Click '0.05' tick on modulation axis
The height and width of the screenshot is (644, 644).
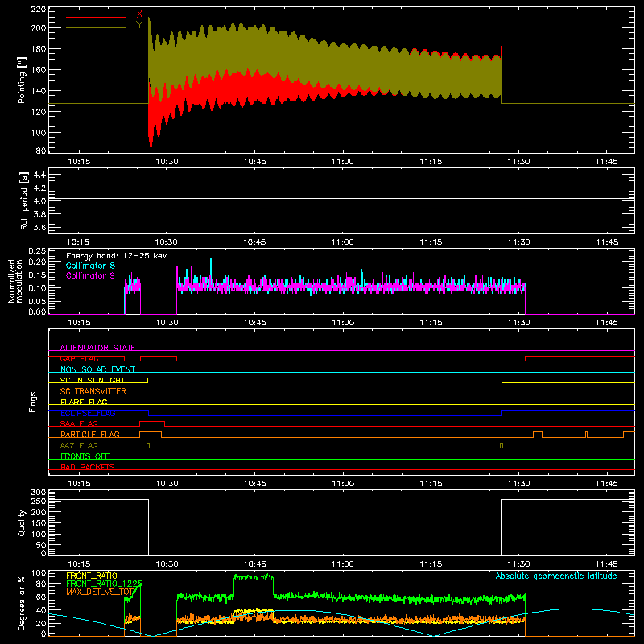[37, 301]
